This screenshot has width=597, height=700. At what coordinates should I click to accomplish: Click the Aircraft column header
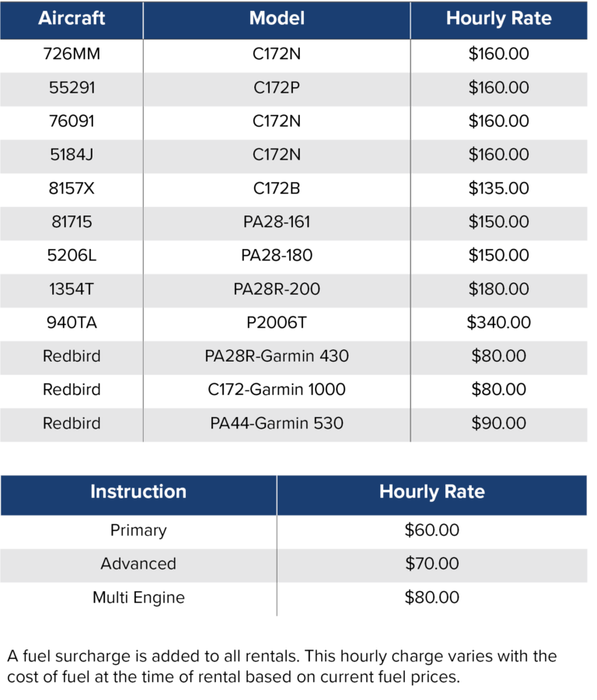point(72,19)
